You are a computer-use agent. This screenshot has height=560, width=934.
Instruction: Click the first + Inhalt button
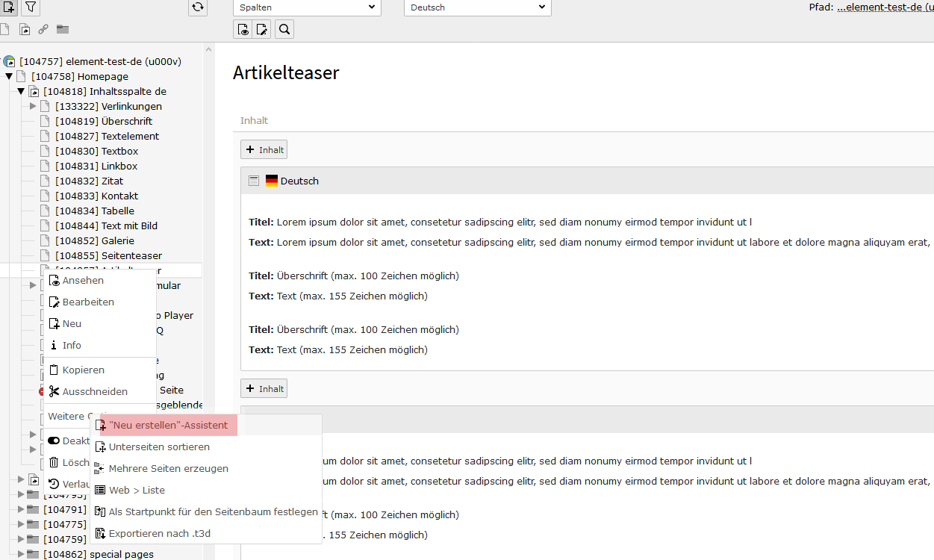tap(264, 149)
